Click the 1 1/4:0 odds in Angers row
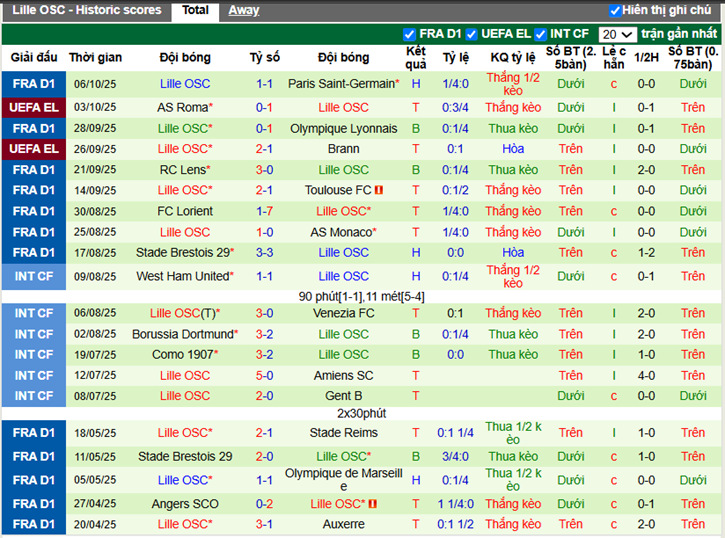This screenshot has width=725, height=538. click(455, 504)
